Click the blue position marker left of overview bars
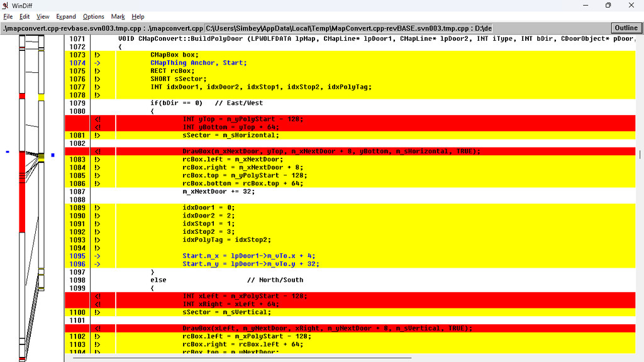 7,151
